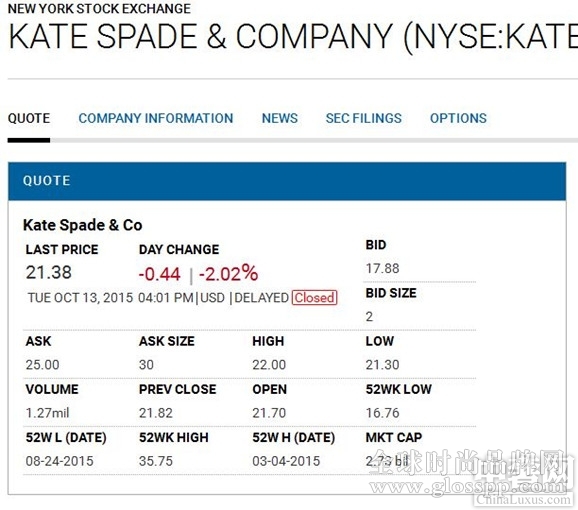The height and width of the screenshot is (510, 578).
Task: Select the Quote tab
Action: pos(29,118)
